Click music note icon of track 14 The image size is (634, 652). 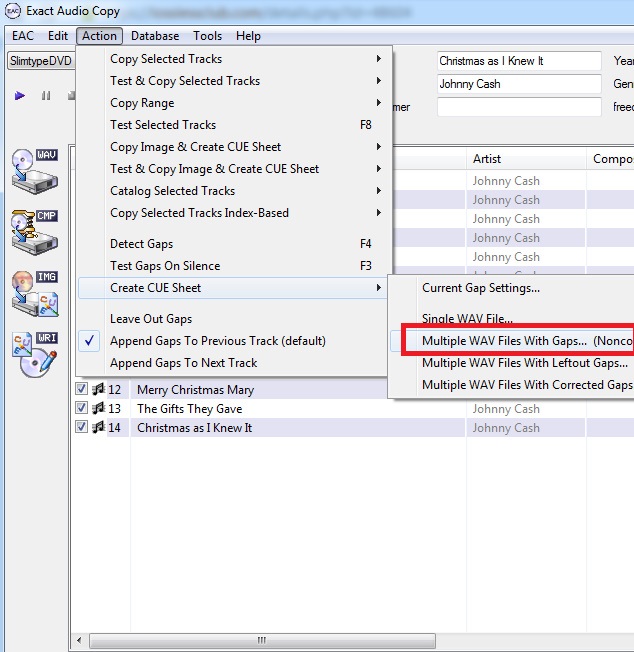click(98, 427)
